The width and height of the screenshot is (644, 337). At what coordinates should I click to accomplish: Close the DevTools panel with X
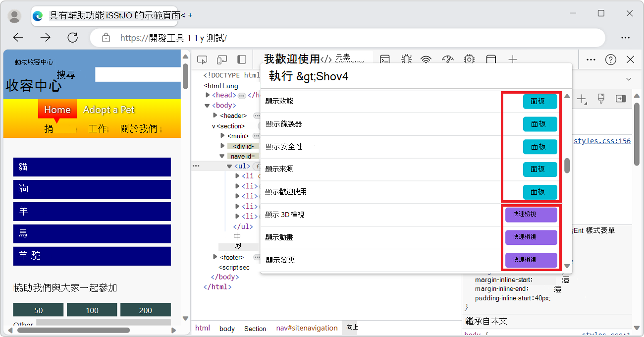(x=630, y=59)
